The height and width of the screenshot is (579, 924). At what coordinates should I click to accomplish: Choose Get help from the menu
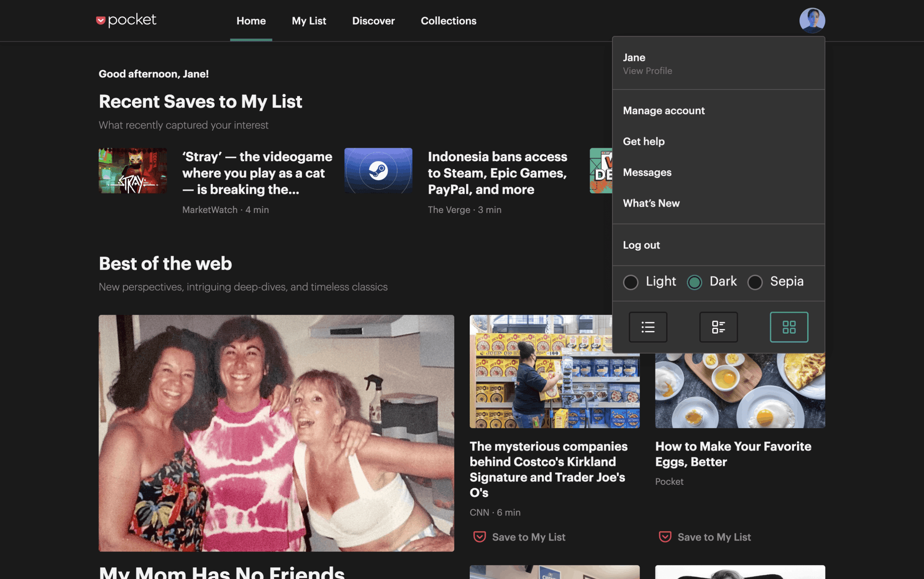(x=643, y=141)
